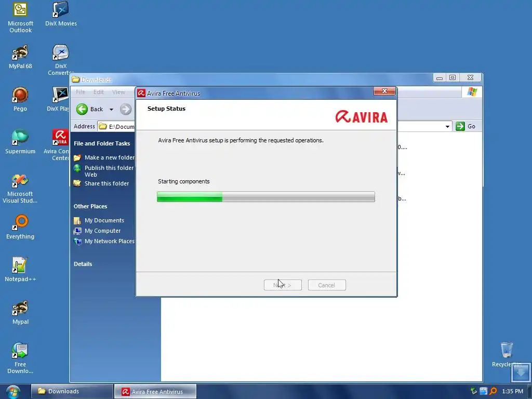Open the DivX Movies desktop shortcut
The width and height of the screenshot is (532, 399).
[x=61, y=14]
